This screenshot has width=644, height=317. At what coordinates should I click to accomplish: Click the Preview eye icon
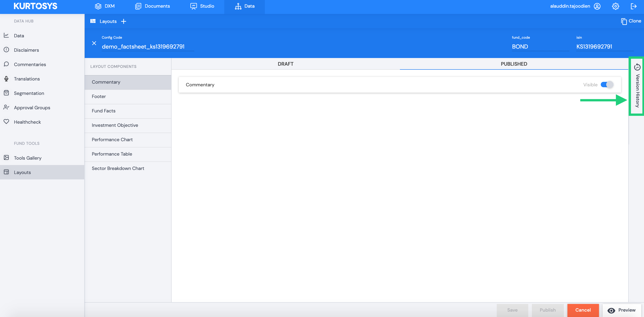(x=611, y=310)
